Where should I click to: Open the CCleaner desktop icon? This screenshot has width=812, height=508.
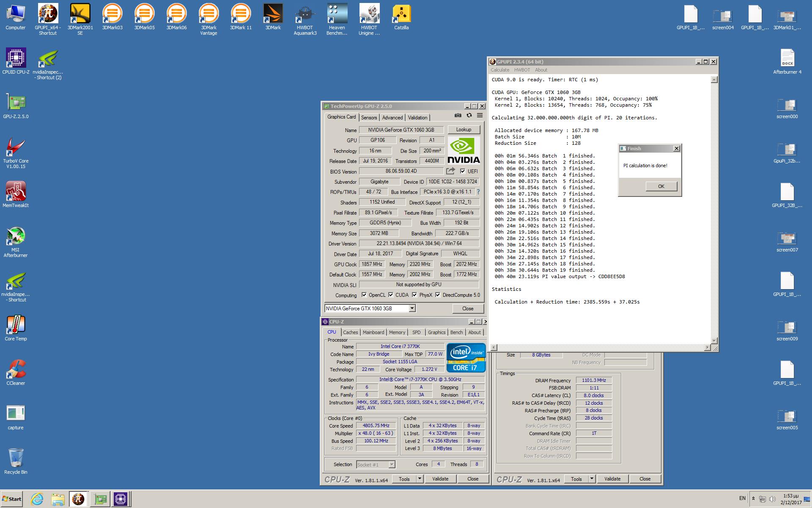coord(16,373)
